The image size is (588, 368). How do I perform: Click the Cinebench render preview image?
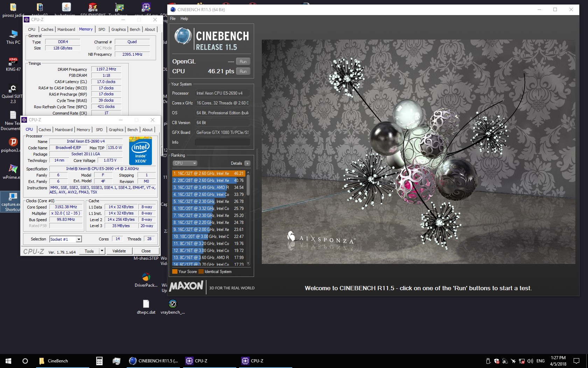419,151
